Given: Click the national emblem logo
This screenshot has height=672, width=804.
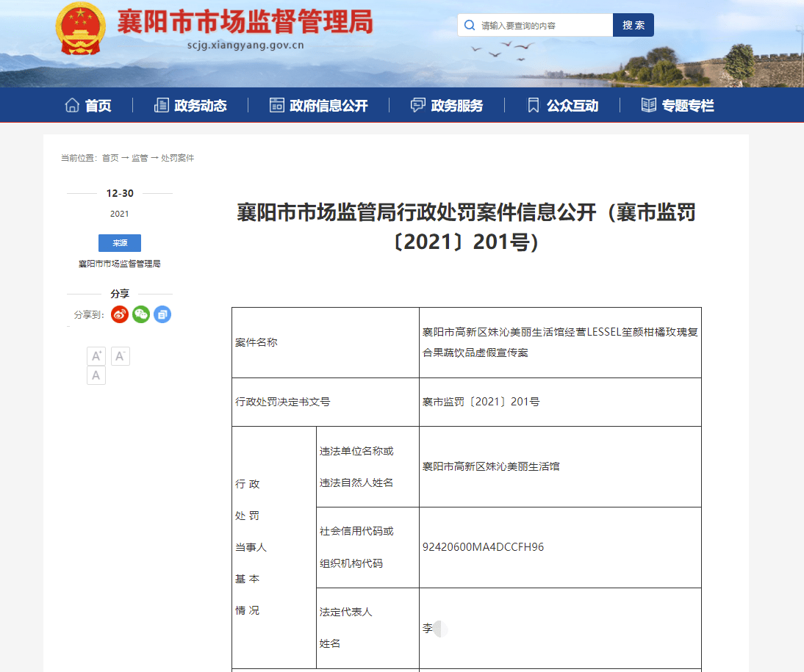Looking at the screenshot, I should 81,29.
